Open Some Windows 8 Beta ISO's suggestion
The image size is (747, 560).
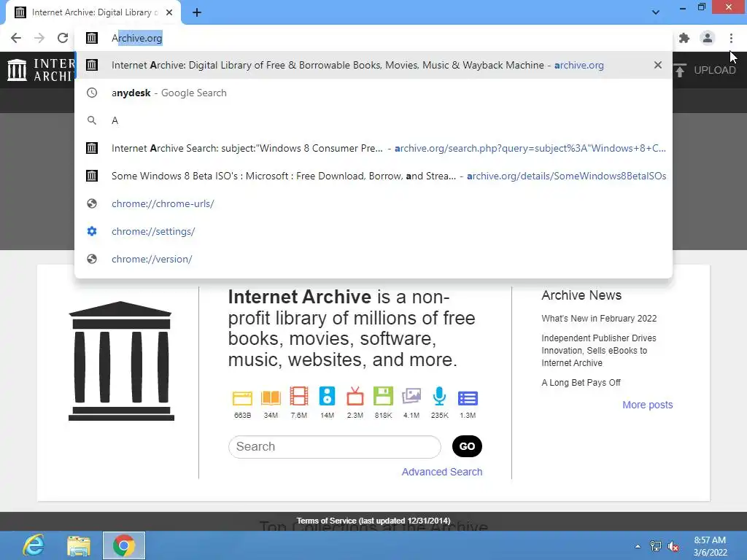(373, 176)
